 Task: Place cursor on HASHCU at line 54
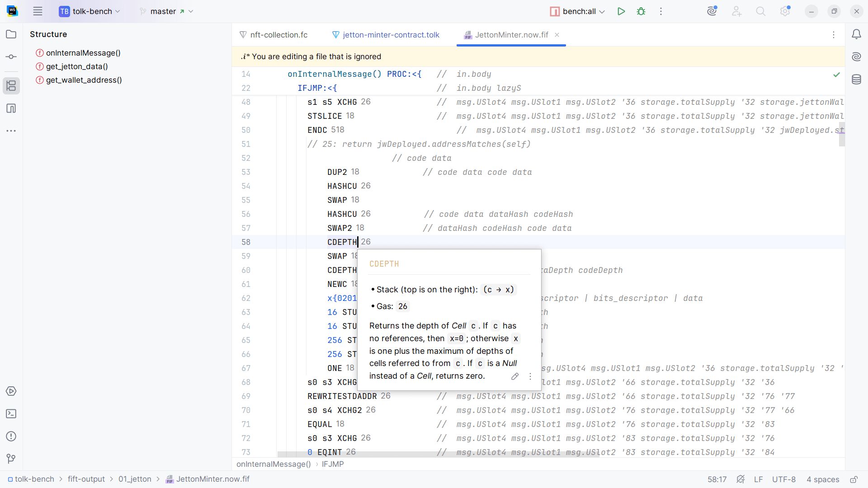coord(342,186)
